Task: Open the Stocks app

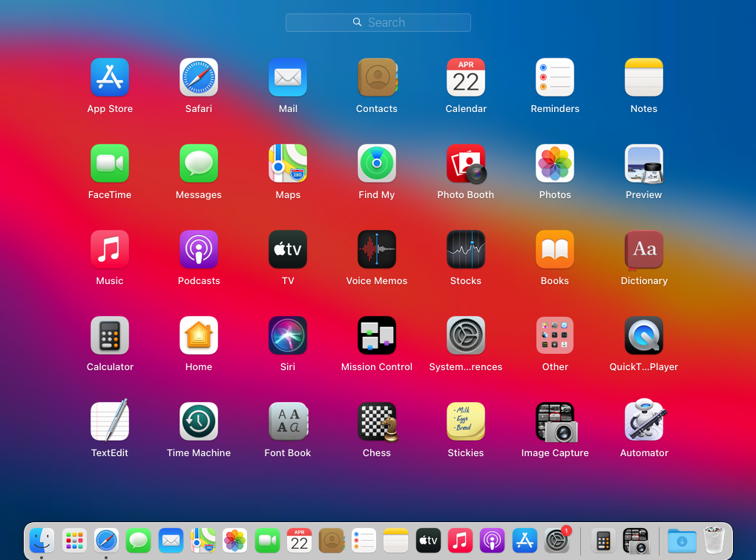Action: pos(466,249)
